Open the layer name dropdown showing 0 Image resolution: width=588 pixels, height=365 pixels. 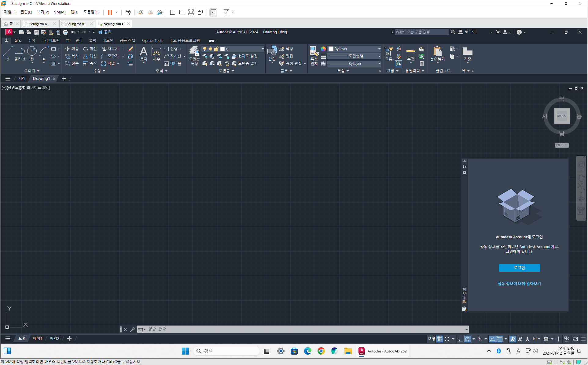pos(262,49)
